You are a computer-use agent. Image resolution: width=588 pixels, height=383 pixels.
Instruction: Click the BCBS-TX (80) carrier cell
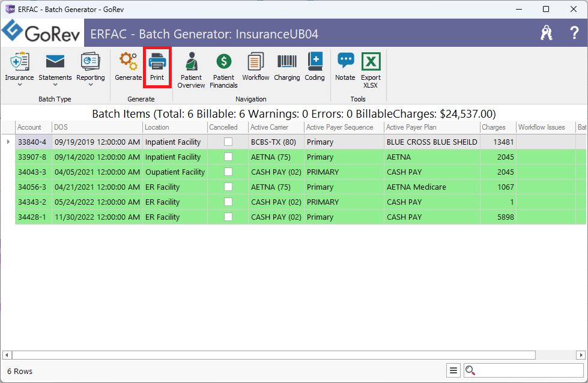coord(276,142)
